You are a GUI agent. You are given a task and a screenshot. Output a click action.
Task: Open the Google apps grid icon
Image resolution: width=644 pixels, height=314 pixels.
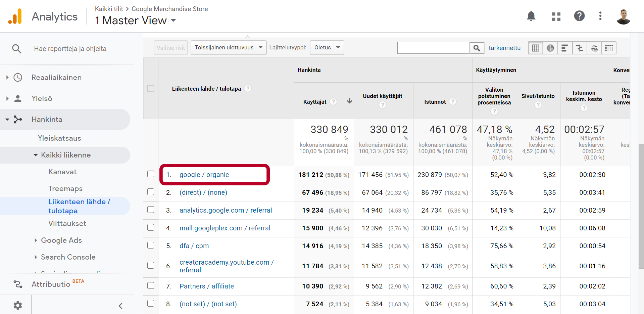coord(556,16)
